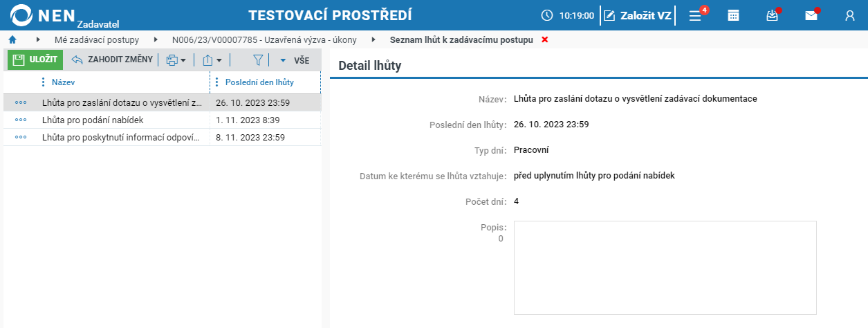Open the VŠE filter dropdown arrow
The width and height of the screenshot is (868, 328).
coord(283,60)
